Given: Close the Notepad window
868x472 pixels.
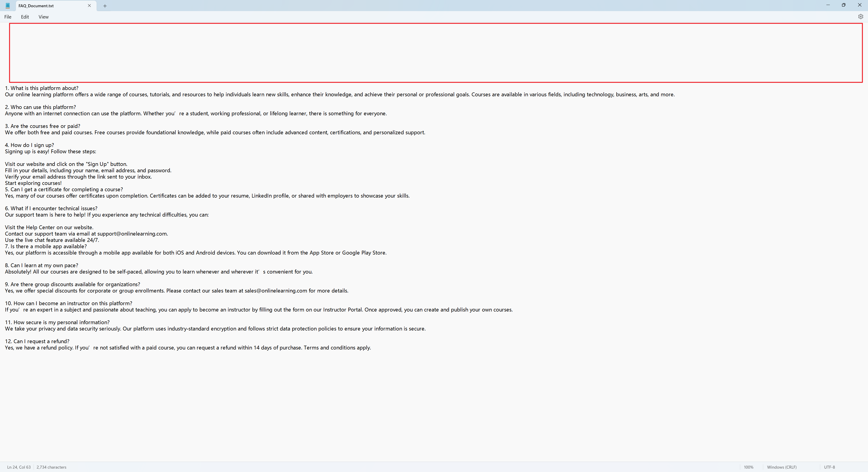Looking at the screenshot, I should [859, 5].
